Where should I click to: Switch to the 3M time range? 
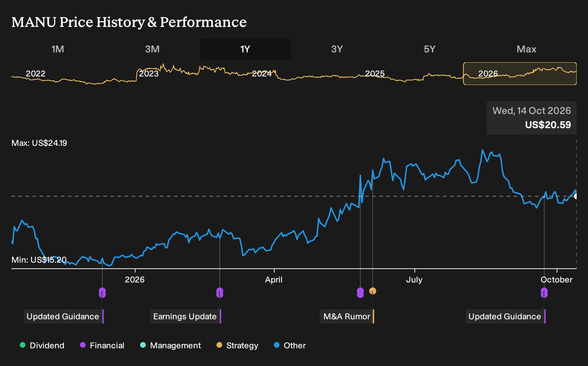tap(152, 49)
